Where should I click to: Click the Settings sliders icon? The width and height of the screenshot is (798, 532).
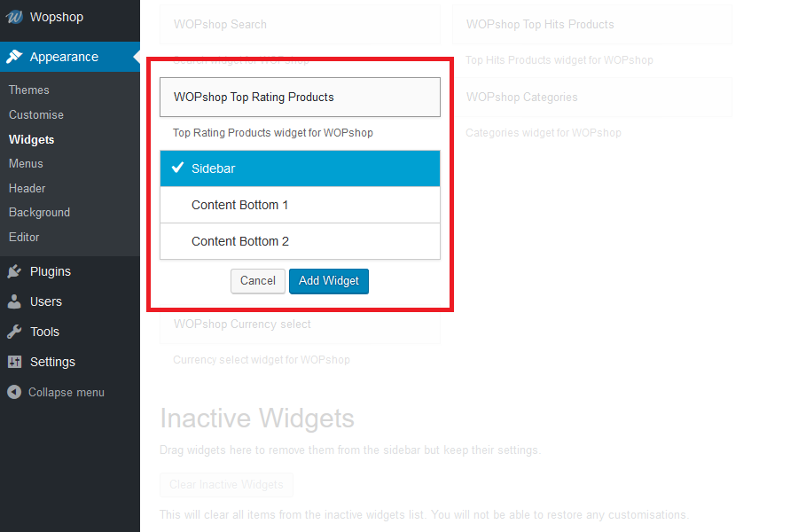[x=14, y=362]
